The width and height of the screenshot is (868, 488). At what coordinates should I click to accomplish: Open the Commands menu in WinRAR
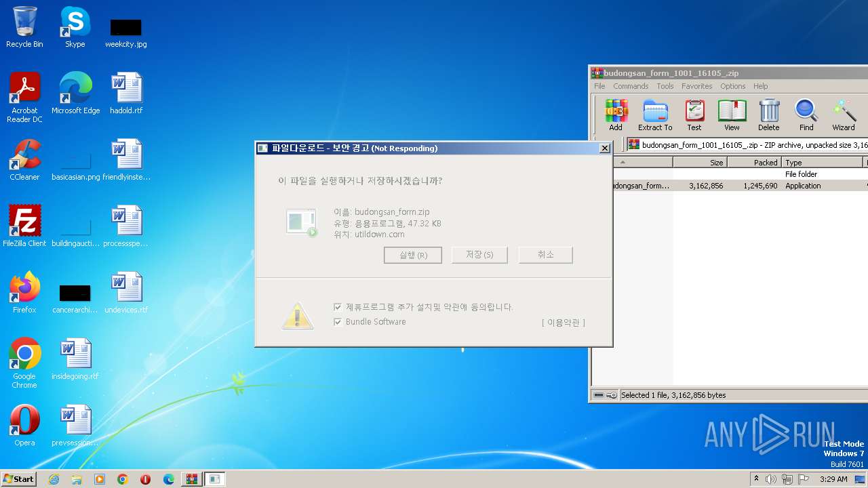(x=631, y=86)
